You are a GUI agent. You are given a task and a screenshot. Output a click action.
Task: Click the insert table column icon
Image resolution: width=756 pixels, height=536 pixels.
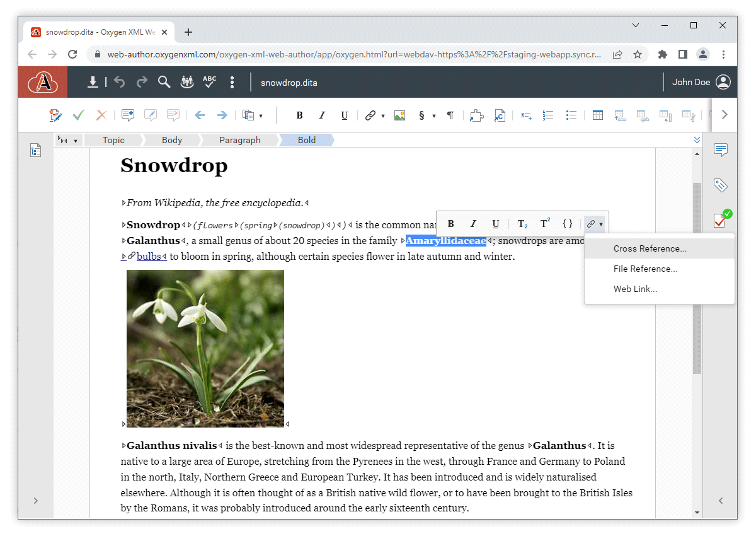click(665, 115)
